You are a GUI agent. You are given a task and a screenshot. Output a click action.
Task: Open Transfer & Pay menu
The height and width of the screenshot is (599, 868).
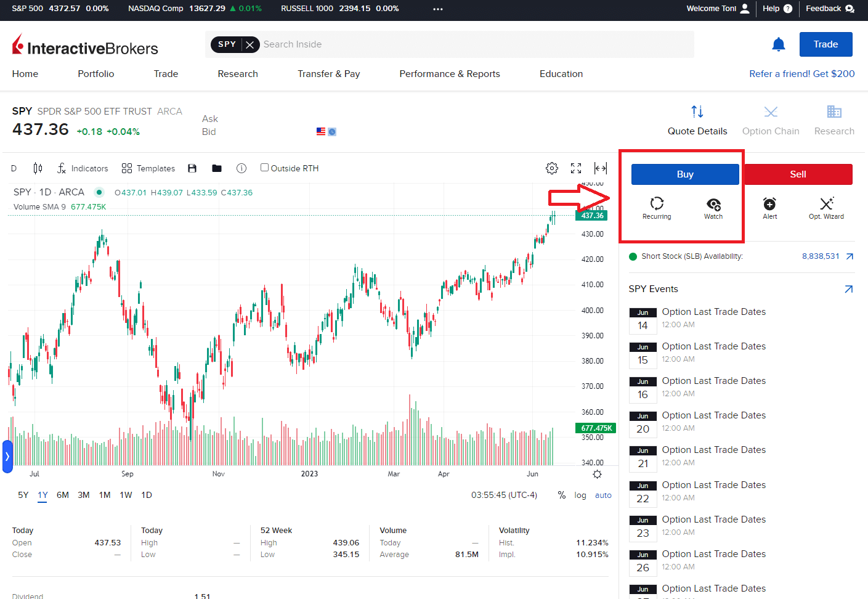point(329,74)
